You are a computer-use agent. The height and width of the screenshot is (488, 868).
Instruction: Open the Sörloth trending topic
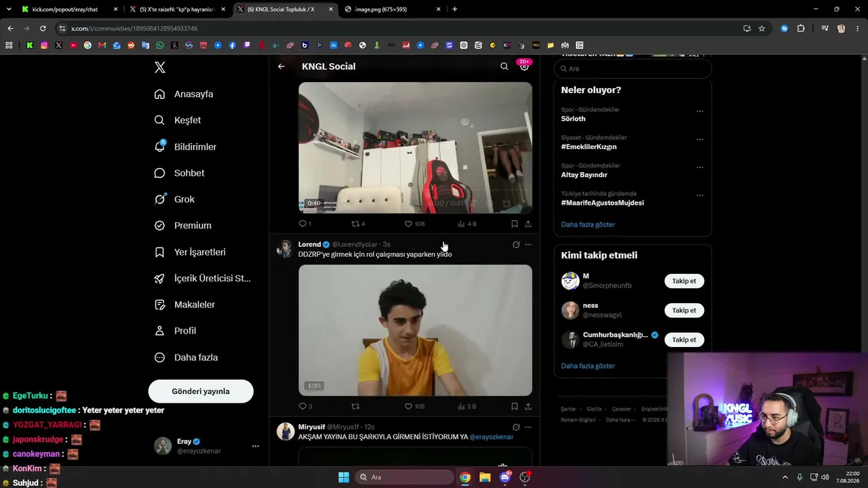[x=573, y=119]
